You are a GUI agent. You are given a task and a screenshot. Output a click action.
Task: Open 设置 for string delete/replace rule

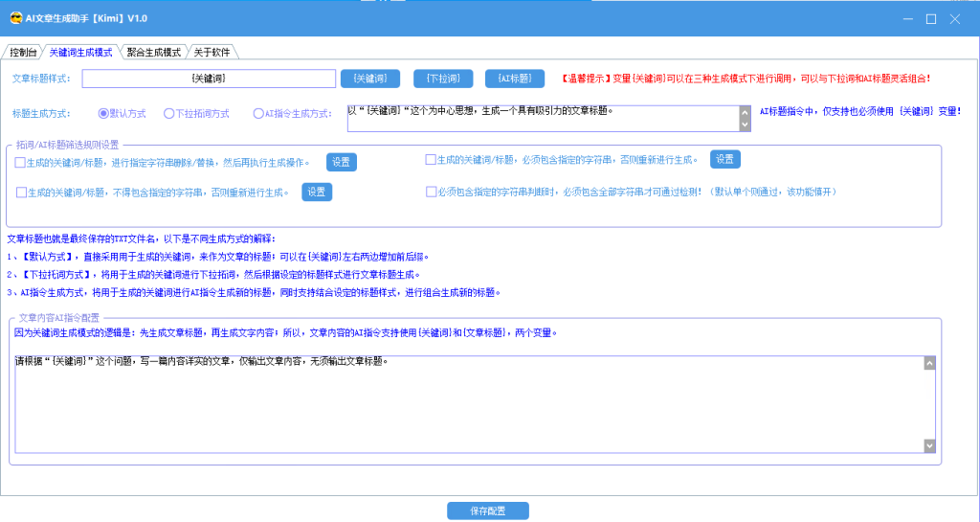tap(342, 162)
